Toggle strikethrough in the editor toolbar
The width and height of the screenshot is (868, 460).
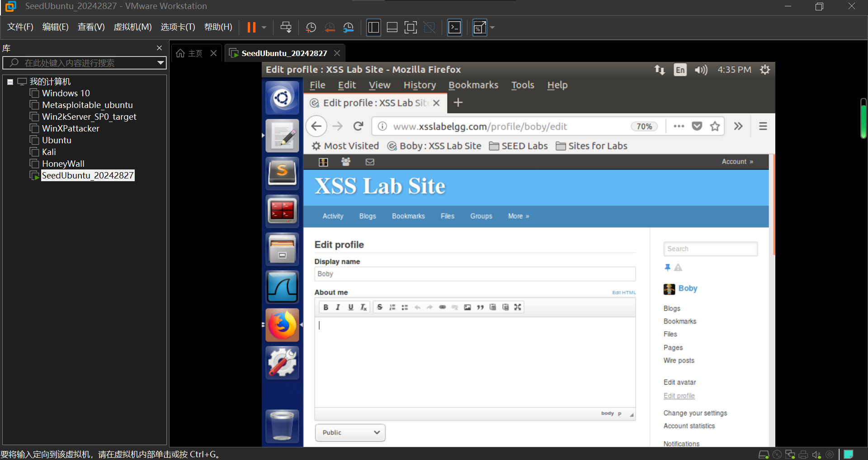(x=380, y=307)
